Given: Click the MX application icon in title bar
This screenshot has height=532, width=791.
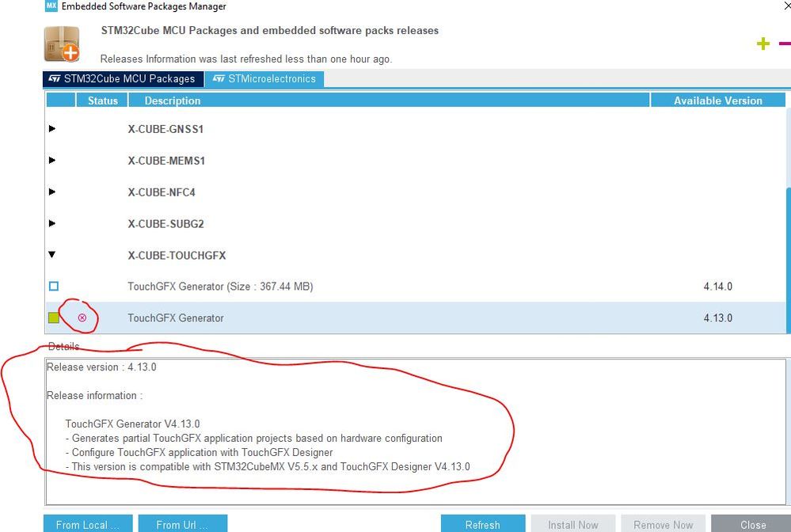Looking at the screenshot, I should click(51, 6).
